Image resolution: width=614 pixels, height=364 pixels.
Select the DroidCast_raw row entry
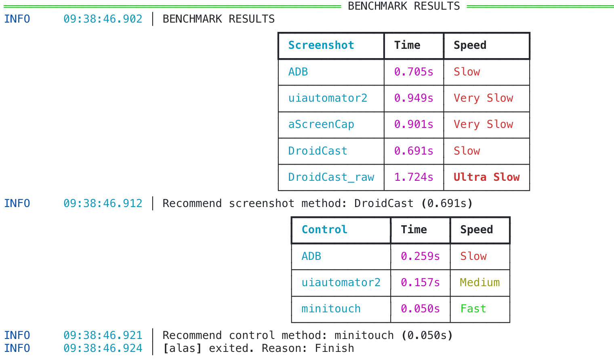331,177
